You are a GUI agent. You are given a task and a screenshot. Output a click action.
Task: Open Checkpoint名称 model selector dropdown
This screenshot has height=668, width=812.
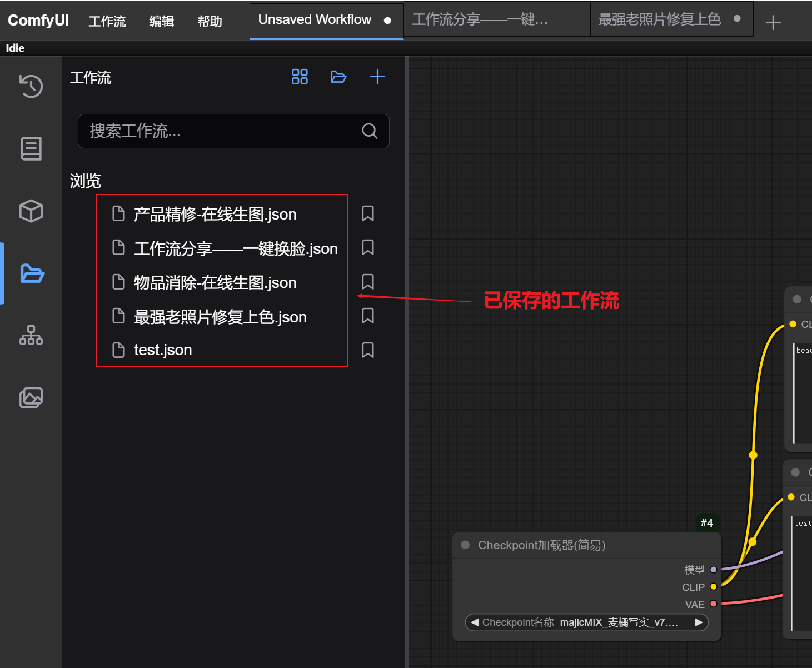point(586,622)
